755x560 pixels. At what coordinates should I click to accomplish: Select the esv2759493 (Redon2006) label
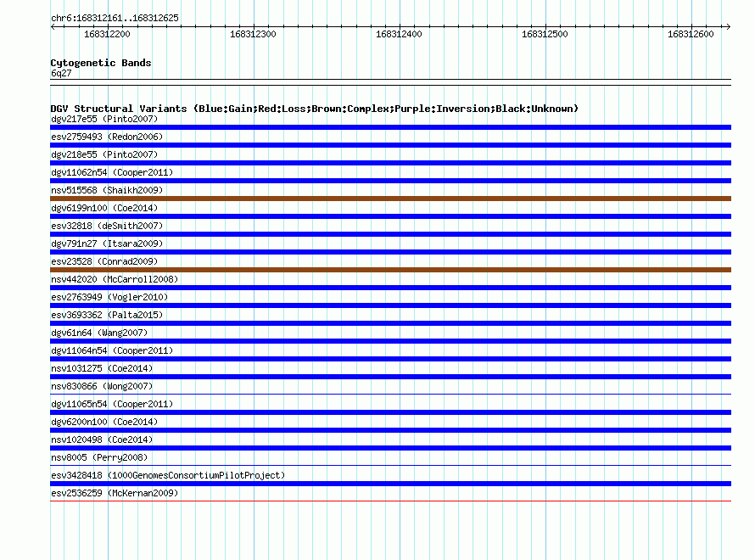[107, 137]
